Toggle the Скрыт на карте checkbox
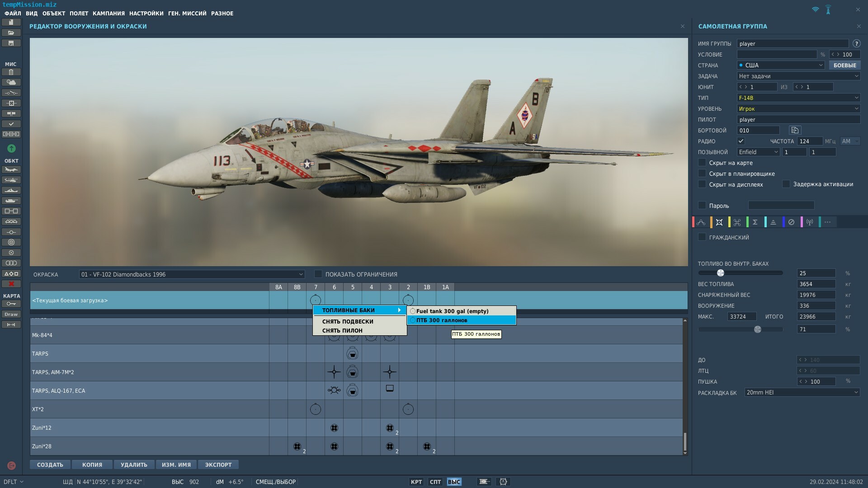The height and width of the screenshot is (488, 868). click(702, 163)
